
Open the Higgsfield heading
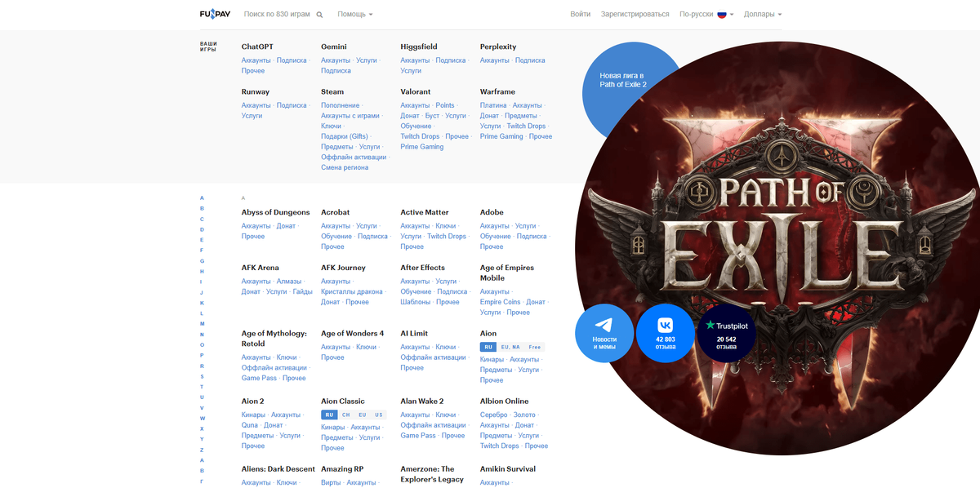click(419, 47)
